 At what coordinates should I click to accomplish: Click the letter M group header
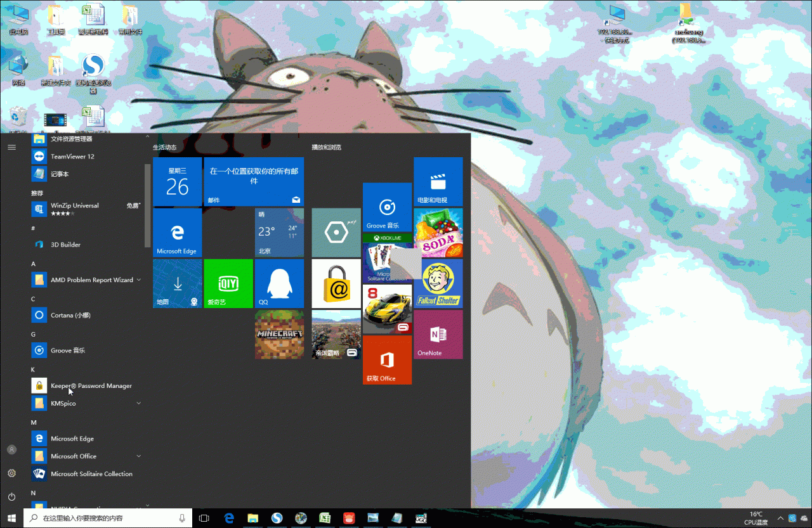pyautogui.click(x=34, y=422)
